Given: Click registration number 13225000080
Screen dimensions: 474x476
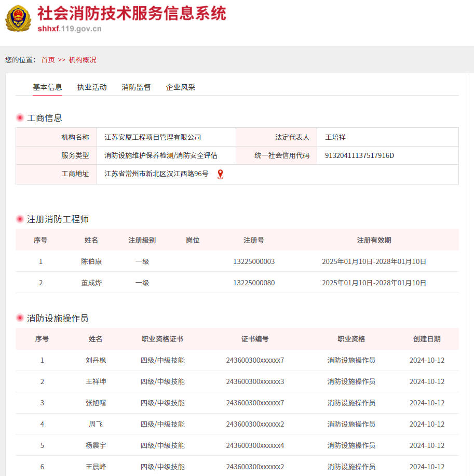Looking at the screenshot, I should pyautogui.click(x=253, y=283).
